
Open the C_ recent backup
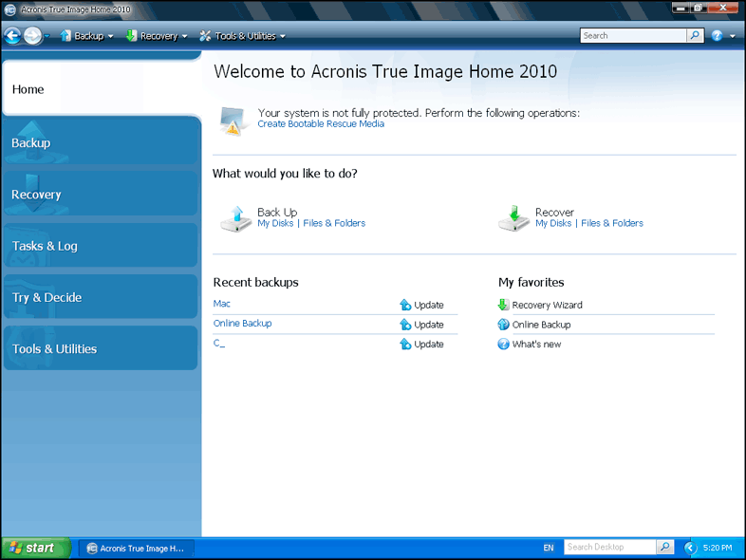click(x=219, y=343)
